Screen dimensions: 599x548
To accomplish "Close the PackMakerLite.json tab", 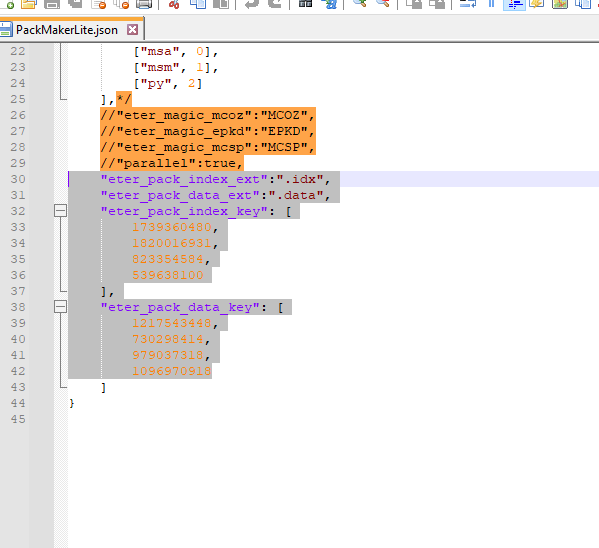I will 133,29.
